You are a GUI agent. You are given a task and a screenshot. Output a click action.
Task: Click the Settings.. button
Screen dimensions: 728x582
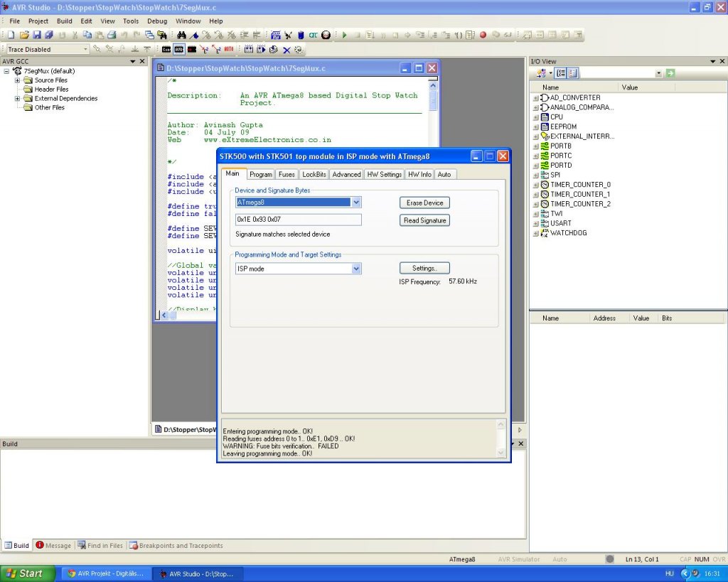click(424, 268)
